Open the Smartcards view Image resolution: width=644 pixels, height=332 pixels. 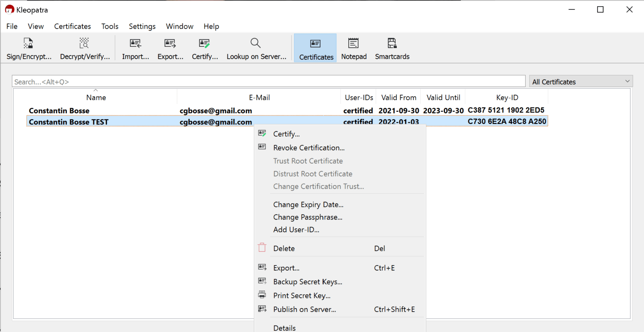pos(392,48)
